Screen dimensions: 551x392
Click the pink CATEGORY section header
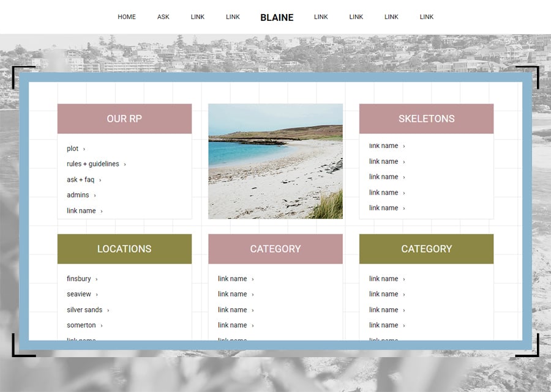[275, 249]
